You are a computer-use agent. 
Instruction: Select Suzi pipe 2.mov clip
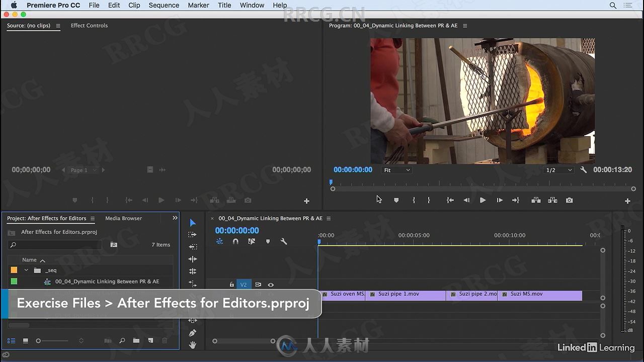(472, 296)
